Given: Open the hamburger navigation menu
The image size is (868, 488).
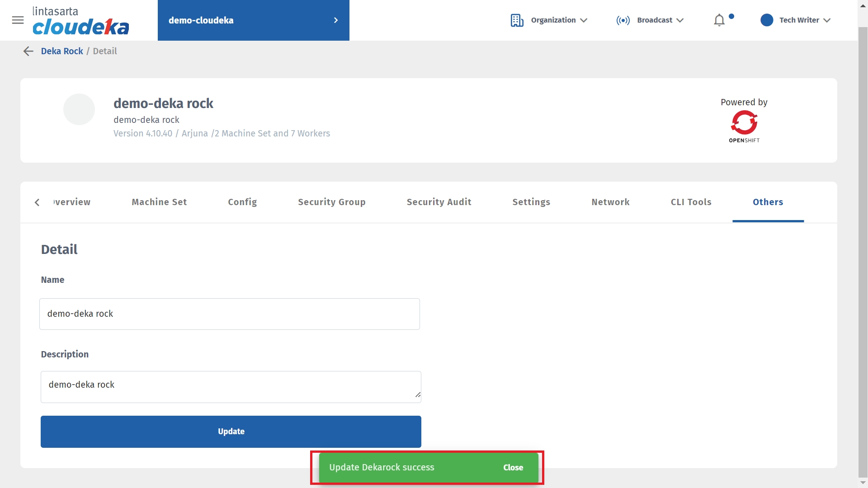Looking at the screenshot, I should pos(18,20).
